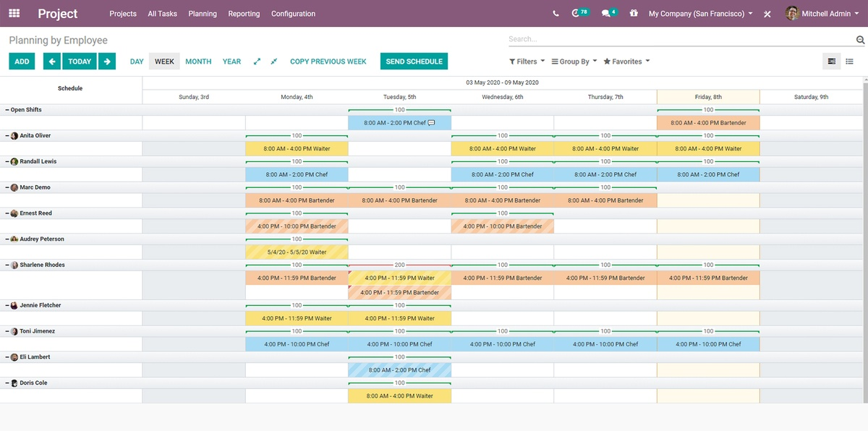Click the search input field

680,39
